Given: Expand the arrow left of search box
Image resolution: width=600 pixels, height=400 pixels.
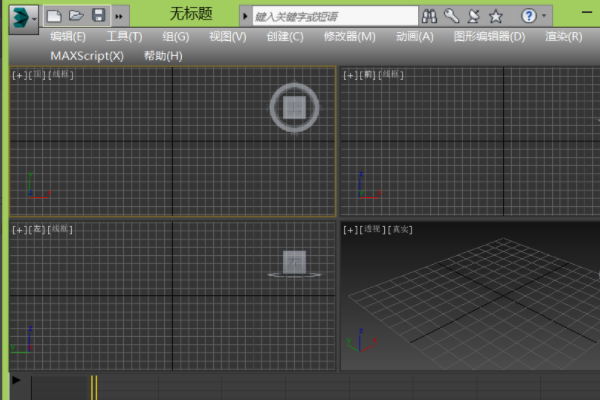Looking at the screenshot, I should coord(245,16).
